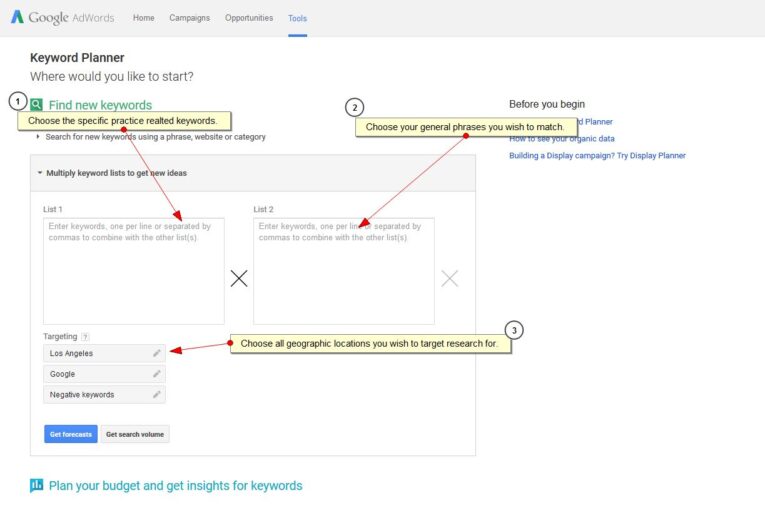
Task: Edit the Los Angeles location targeting
Action: click(157, 353)
